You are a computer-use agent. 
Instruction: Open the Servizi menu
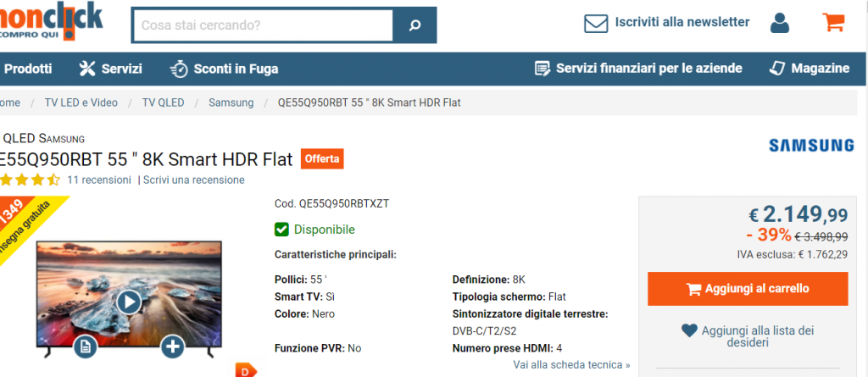pyautogui.click(x=110, y=69)
